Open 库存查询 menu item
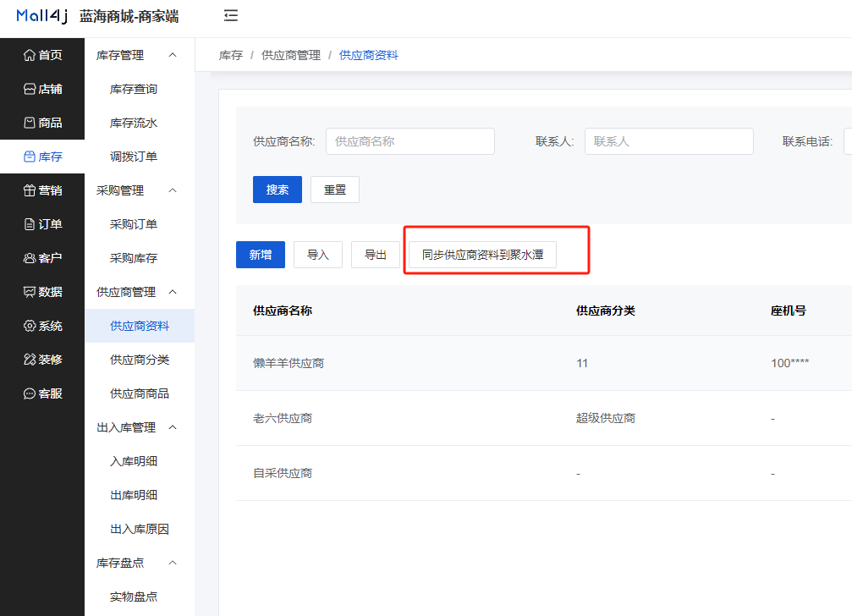852x616 pixels. click(x=140, y=89)
